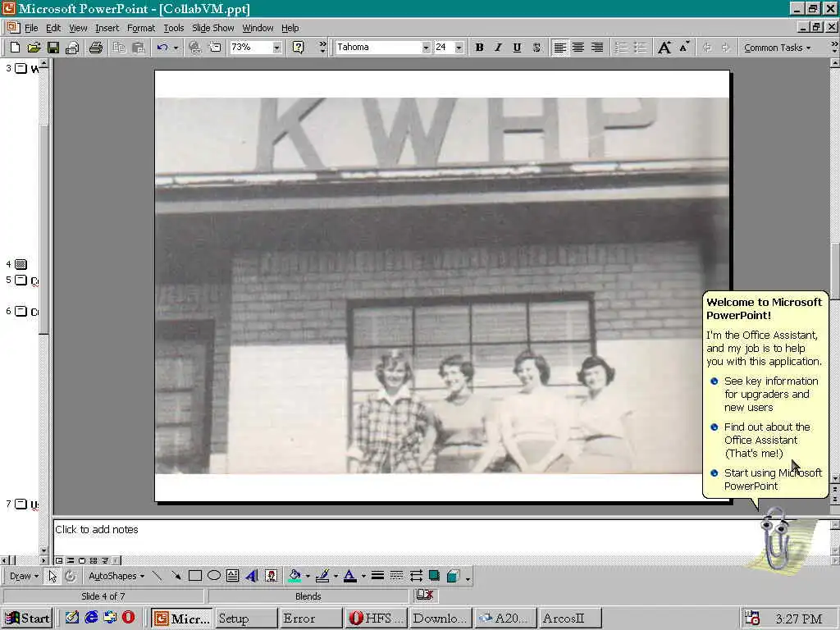Viewport: 840px width, 630px height.
Task: Click the Windows Start button
Action: click(27, 618)
